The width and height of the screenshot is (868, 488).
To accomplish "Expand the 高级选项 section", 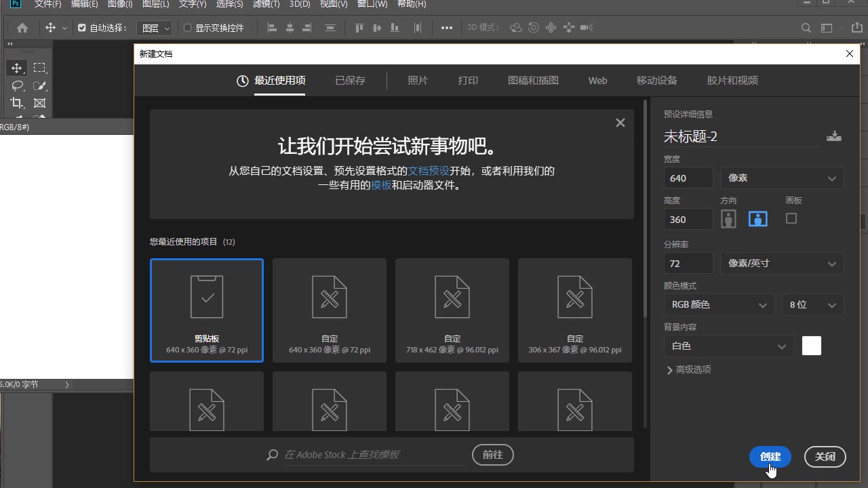I will click(x=688, y=370).
